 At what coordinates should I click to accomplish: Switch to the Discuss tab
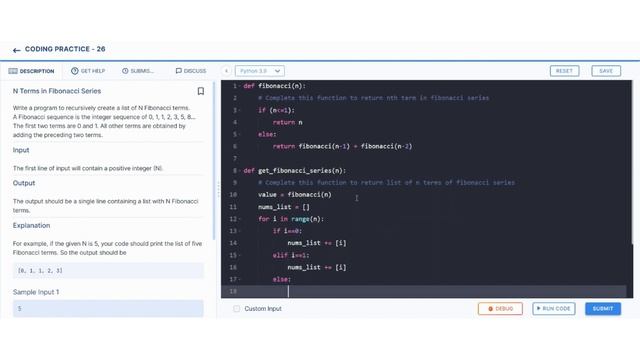coord(191,71)
